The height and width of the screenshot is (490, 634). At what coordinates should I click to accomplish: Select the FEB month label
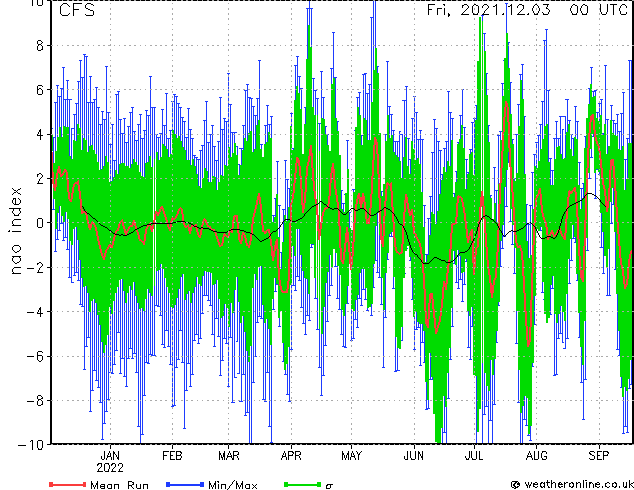point(172,456)
